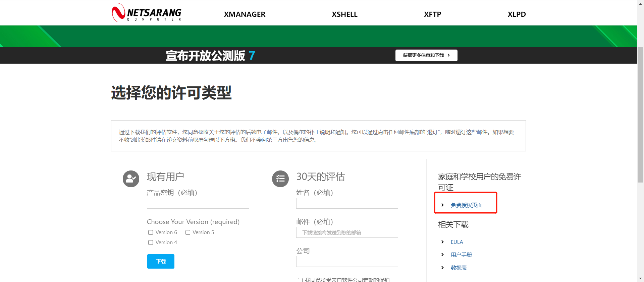
Task: Check the Version 6 checkbox
Action: tap(151, 232)
